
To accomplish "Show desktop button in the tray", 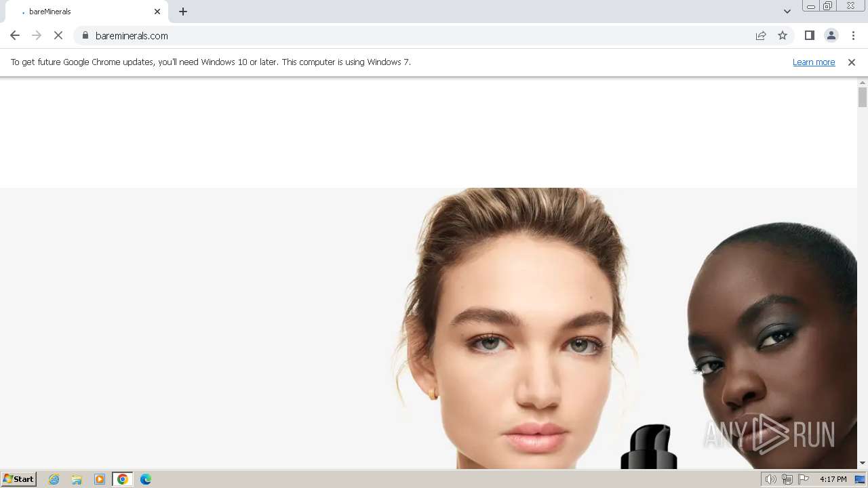I will pyautogui.click(x=861, y=479).
